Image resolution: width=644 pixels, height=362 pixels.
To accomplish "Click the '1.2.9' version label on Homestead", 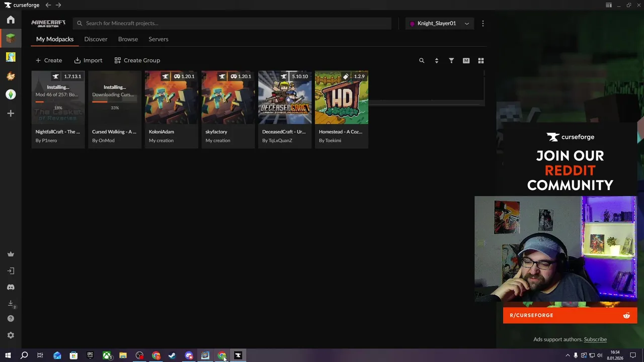I will (x=359, y=76).
